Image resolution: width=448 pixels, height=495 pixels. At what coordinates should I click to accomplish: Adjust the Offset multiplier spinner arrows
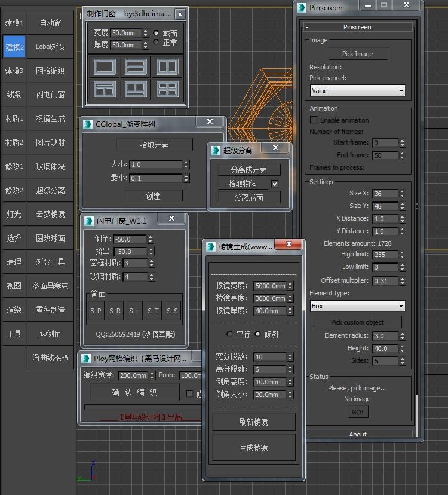coord(402,281)
